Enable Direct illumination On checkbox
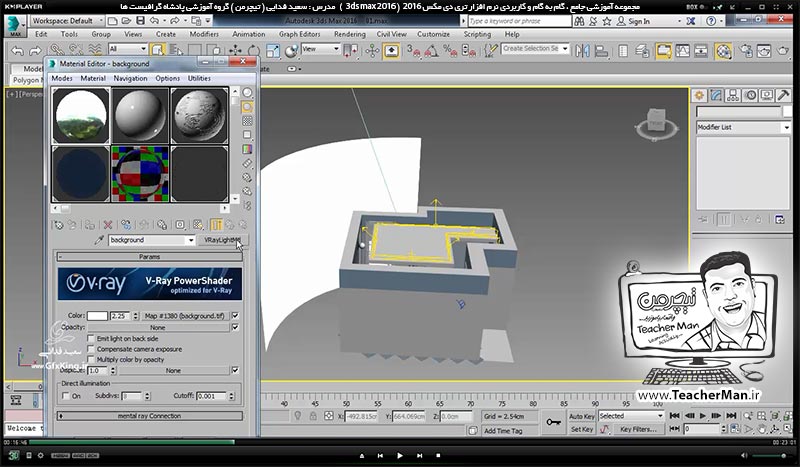This screenshot has width=800, height=467. (66, 396)
